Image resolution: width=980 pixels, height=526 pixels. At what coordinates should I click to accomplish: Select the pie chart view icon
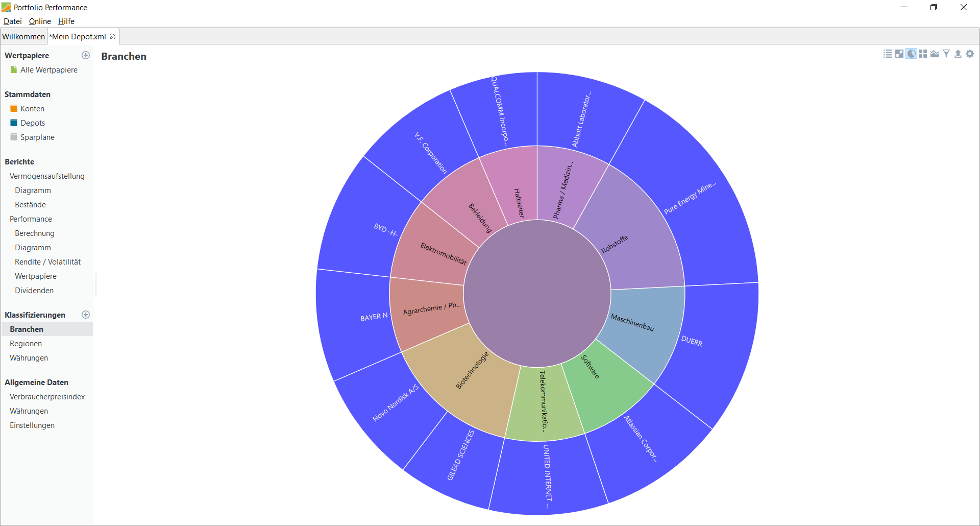[911, 54]
